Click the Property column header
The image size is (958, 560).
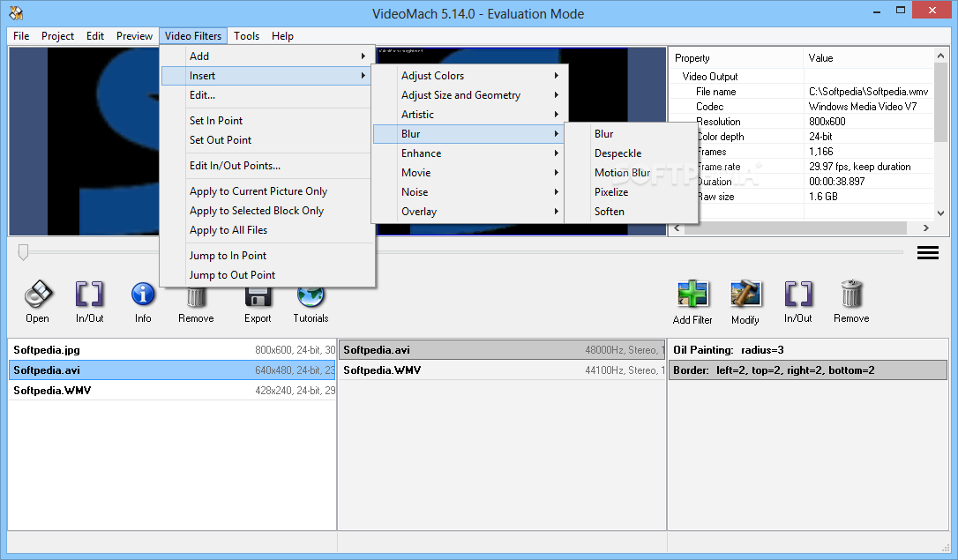tap(737, 58)
